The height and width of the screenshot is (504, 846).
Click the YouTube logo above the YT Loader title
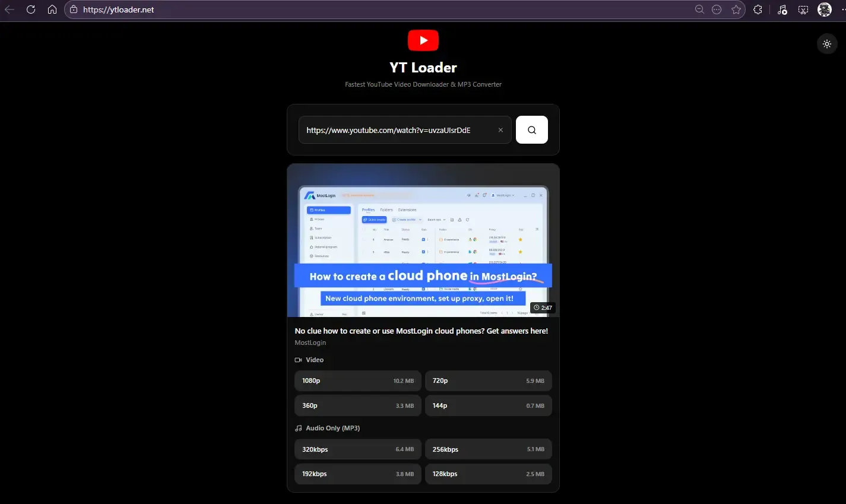(x=423, y=40)
